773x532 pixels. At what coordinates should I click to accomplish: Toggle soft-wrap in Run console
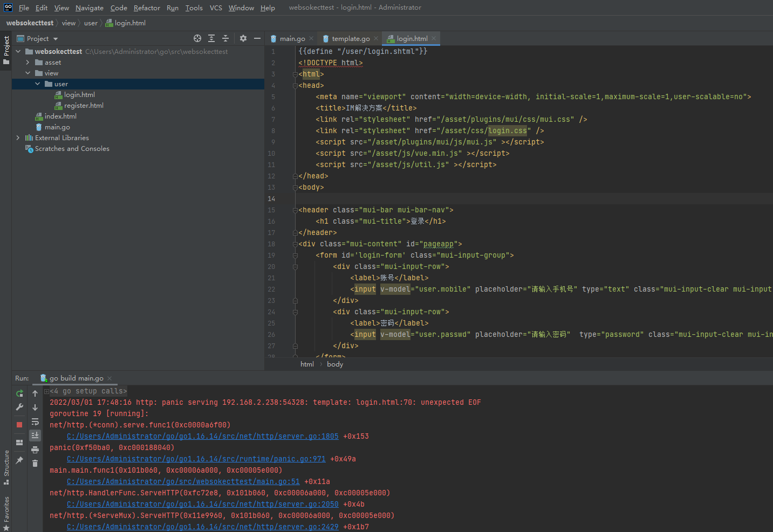(35, 422)
